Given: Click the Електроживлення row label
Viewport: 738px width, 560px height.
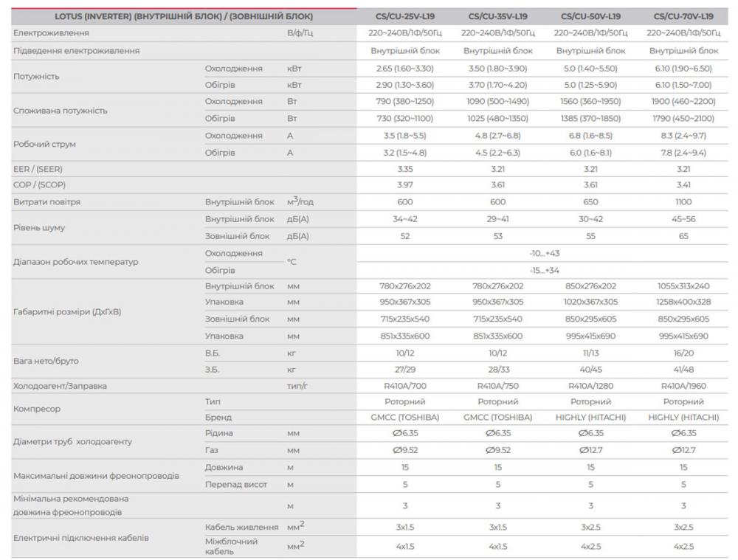Looking at the screenshot, I should coord(52,33).
